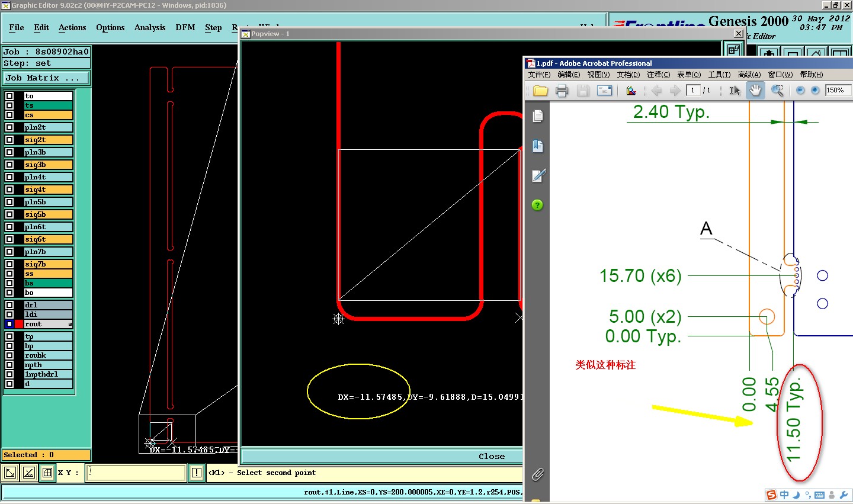Toggle the grid snap icon in bottom bar
853x504 pixels.
[47, 473]
